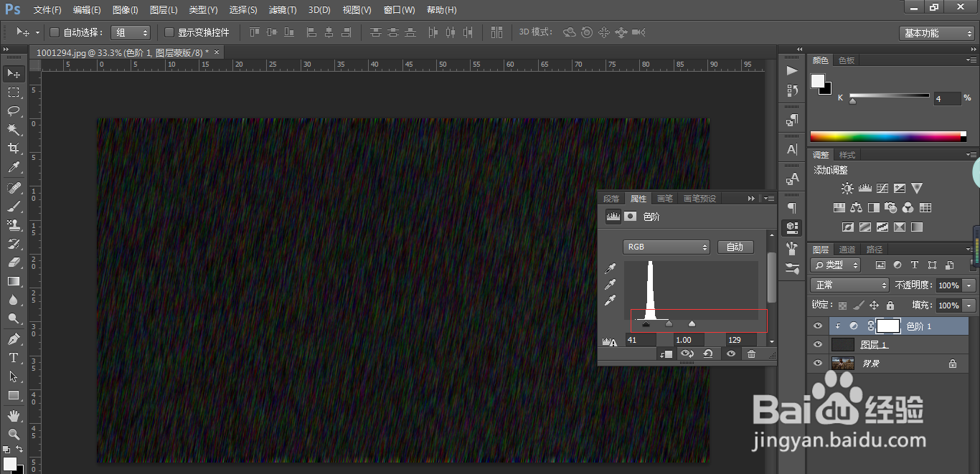Enable Show Transform Controls checkbox
Viewport: 980px width, 474px height.
169,32
